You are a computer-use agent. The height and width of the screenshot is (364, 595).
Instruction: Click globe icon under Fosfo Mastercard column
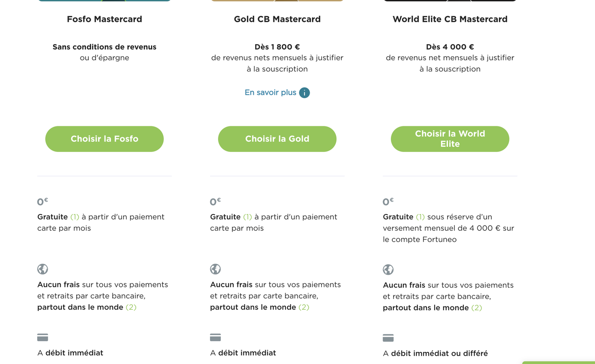[43, 269]
